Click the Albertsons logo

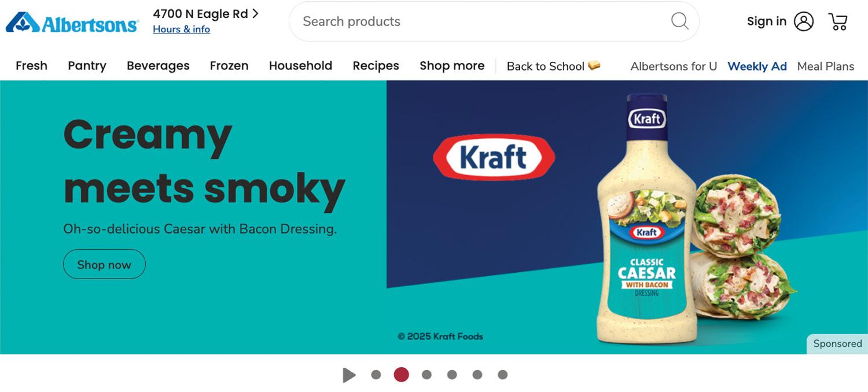[x=72, y=22]
